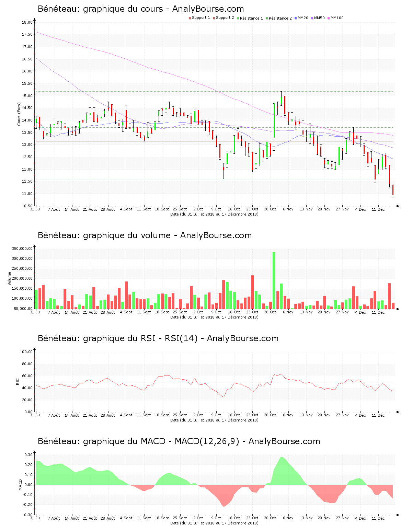Viewport: 412px width, 532px height.
Task: Click the tall red volume bar at 23 Oct
Action: click(x=252, y=292)
